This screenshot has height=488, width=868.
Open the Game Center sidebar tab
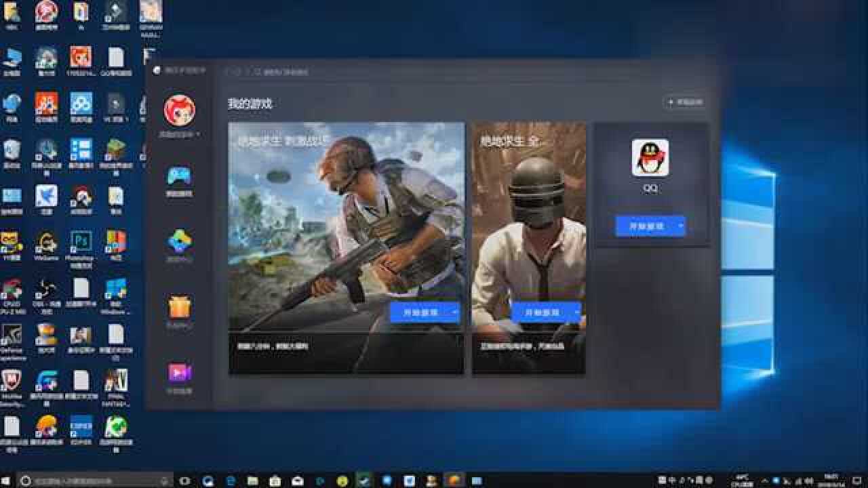pos(179,245)
